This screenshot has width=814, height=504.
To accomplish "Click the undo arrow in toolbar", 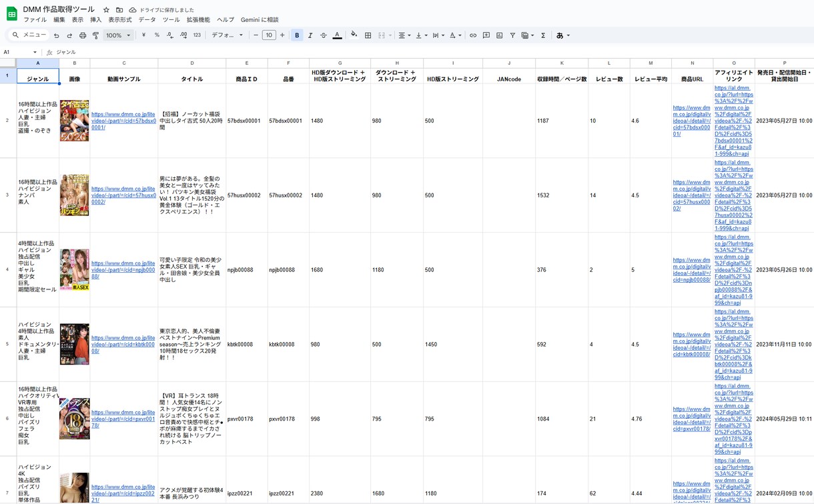I will click(x=57, y=35).
